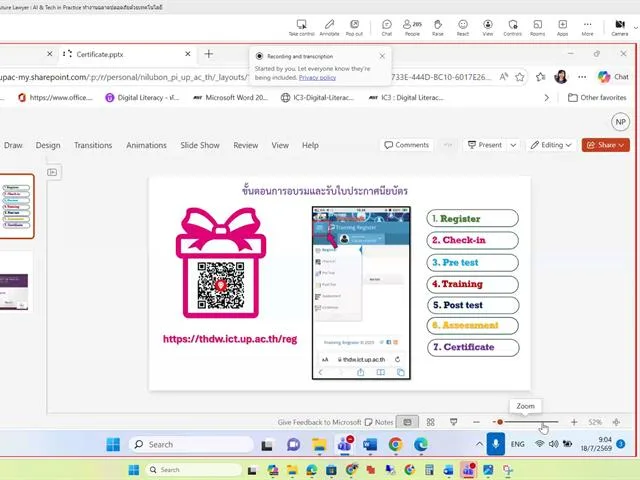The width and height of the screenshot is (640, 480).
Task: Switch to the Transitions tab
Action: tap(93, 145)
